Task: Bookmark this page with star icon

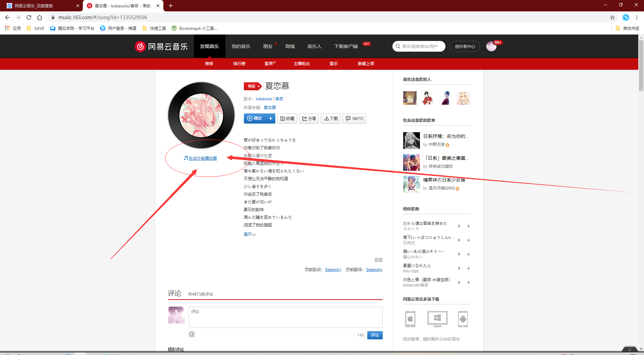Action: 612,17
